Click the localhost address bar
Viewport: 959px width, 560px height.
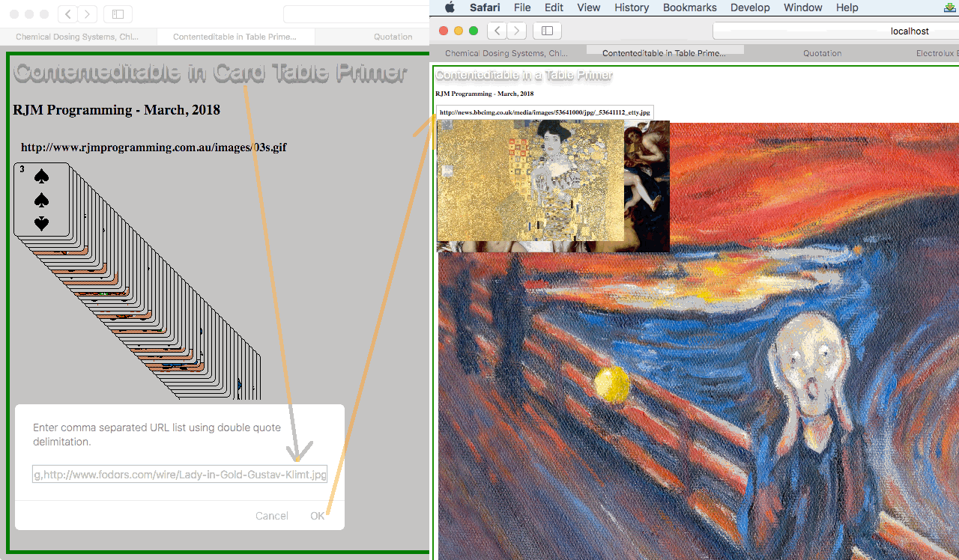click(x=835, y=31)
